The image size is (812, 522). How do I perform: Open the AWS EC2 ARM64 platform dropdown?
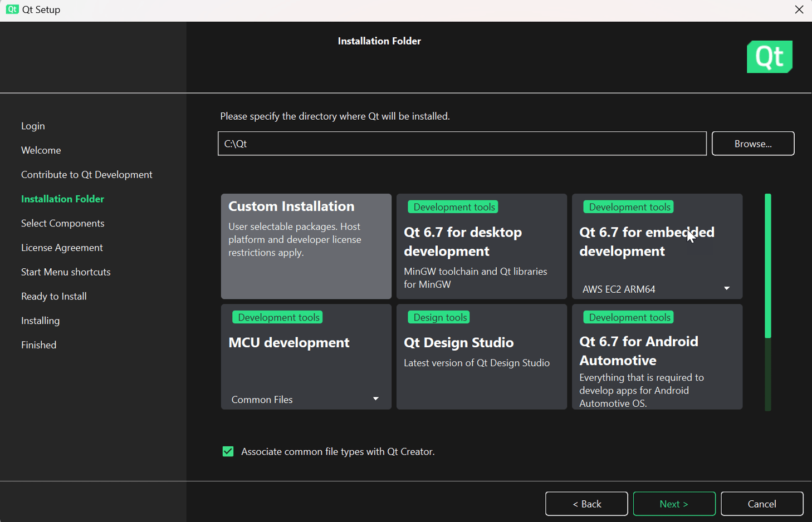727,288
